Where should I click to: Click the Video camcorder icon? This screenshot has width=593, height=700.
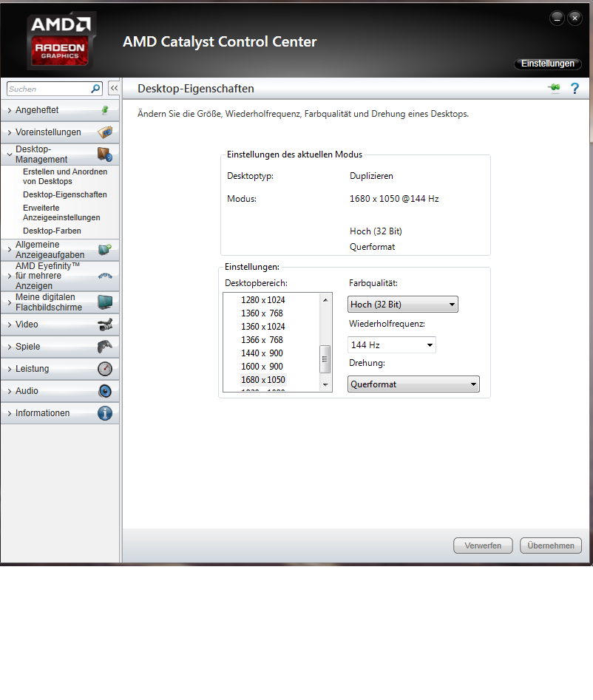105,324
